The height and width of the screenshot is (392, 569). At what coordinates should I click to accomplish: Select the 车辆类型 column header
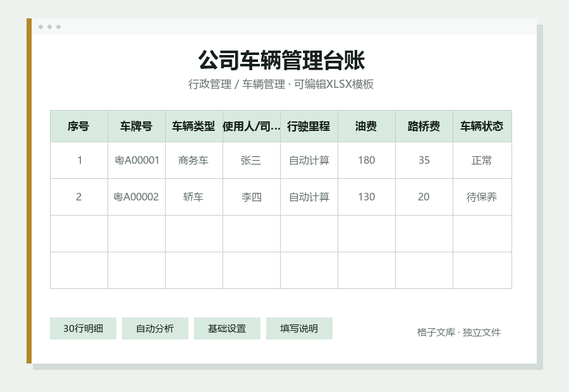[194, 126]
